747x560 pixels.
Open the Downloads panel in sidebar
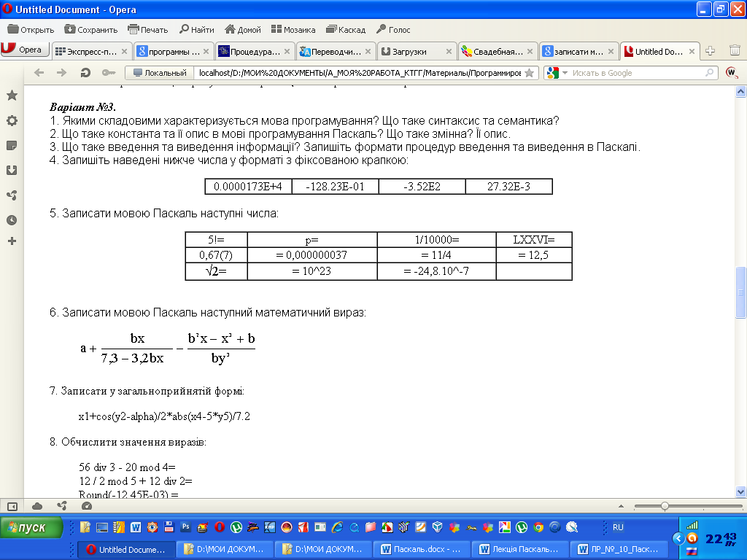tap(12, 170)
